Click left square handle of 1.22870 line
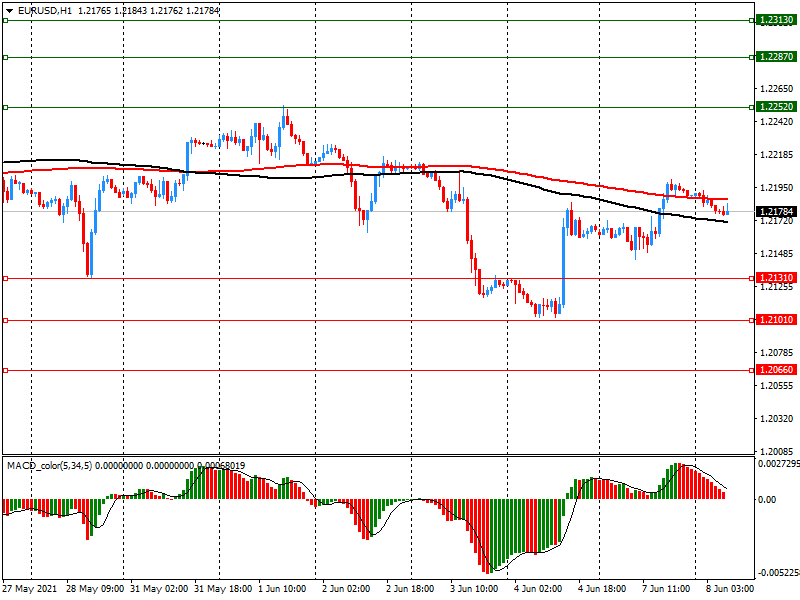The image size is (800, 600). [x=5, y=57]
